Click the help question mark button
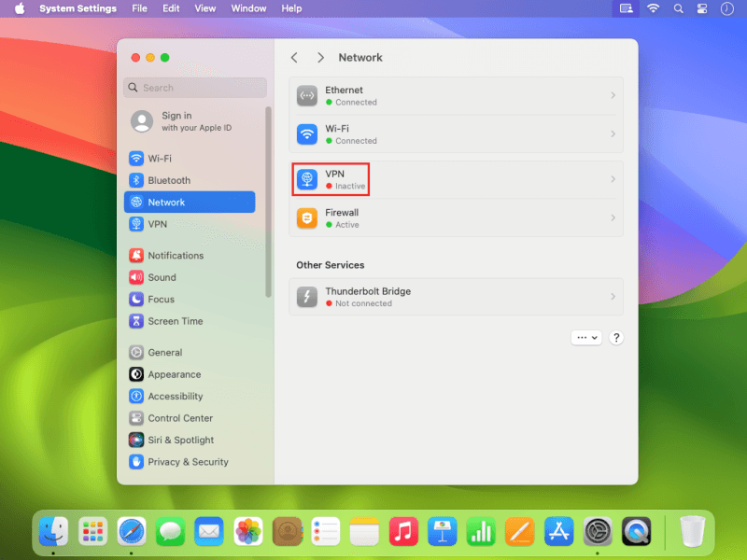Screen dimensions: 747x560 [616, 338]
